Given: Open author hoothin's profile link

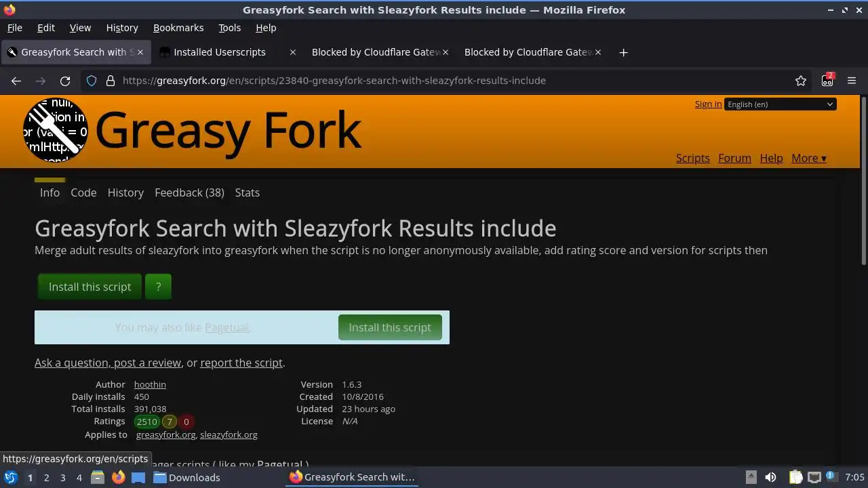Looking at the screenshot, I should 150,384.
